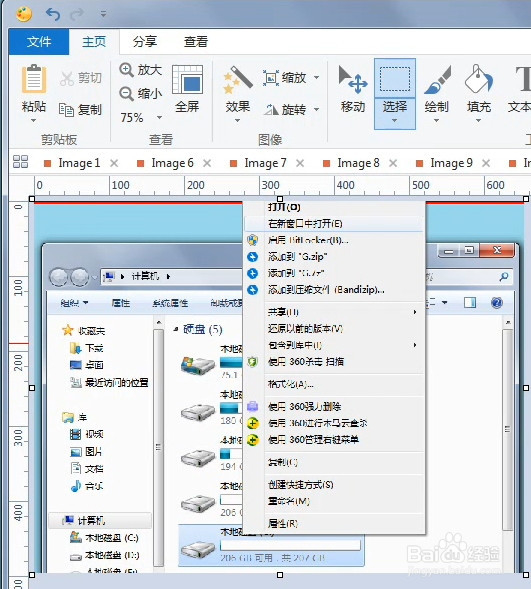Open the thumbnails grid view icon
Screen dimensions: 531x589
tap(21, 162)
